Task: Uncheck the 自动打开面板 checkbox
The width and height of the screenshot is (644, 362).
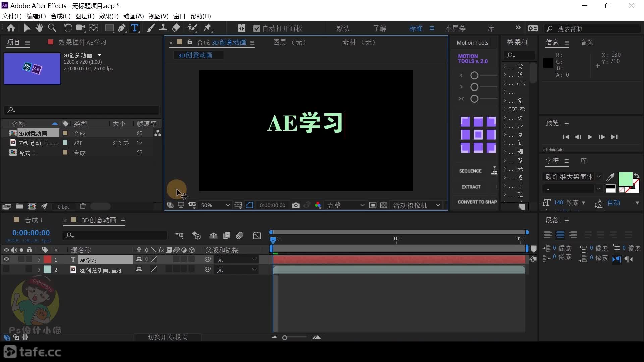Action: click(257, 28)
